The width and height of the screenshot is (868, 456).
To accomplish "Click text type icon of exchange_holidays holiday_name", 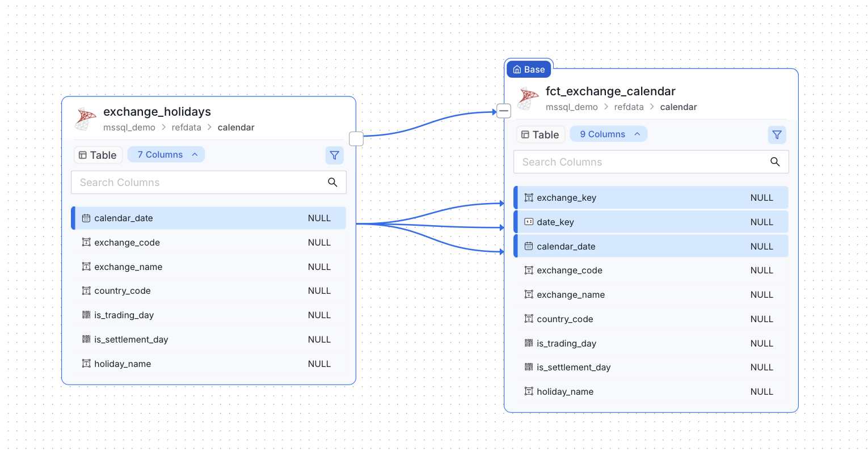I will tap(86, 364).
